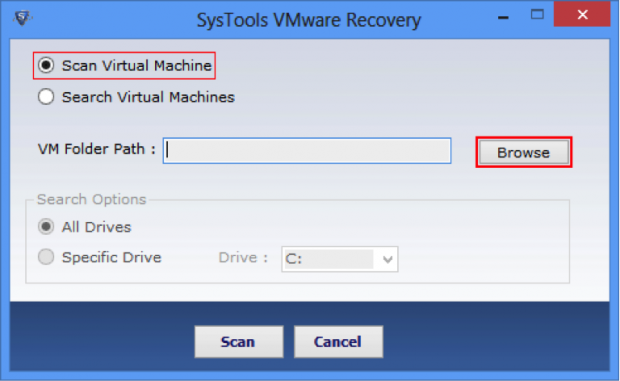Close the SysTools VMware Recovery window
The height and width of the screenshot is (381, 620).
(x=582, y=15)
